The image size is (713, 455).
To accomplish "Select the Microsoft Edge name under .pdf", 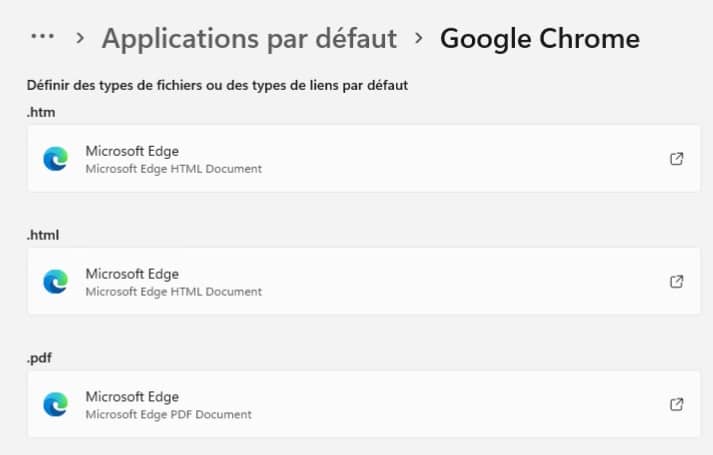I will click(132, 397).
